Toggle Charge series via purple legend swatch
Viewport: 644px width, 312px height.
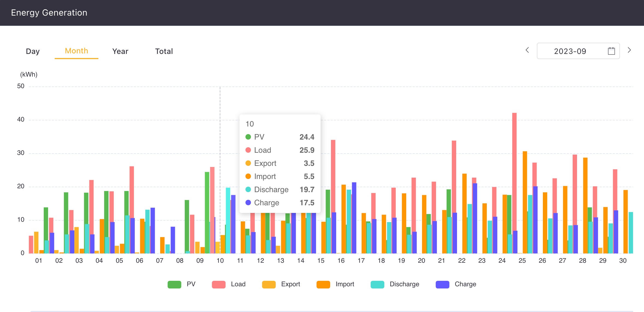coord(442,284)
